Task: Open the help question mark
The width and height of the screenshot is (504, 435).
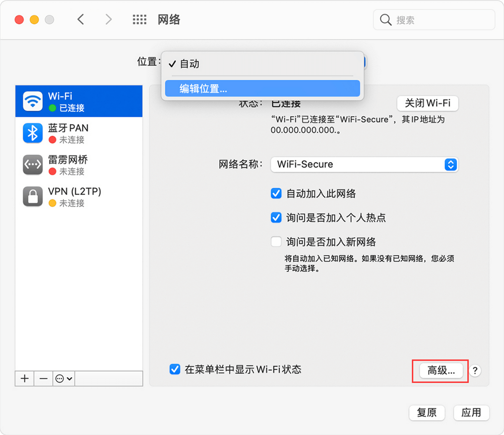Action: point(475,371)
